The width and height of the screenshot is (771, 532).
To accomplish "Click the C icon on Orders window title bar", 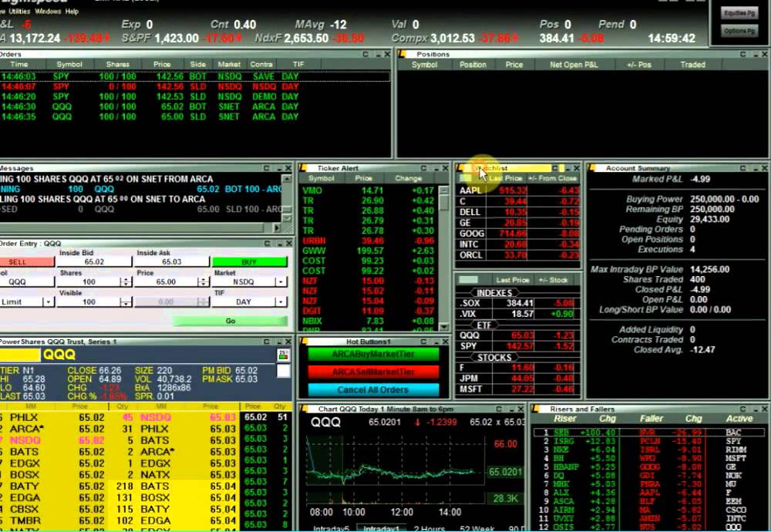I will coord(365,54).
